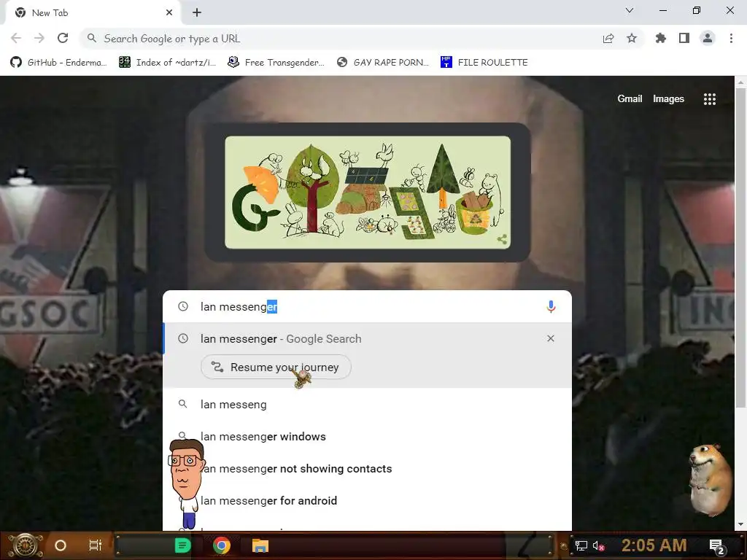This screenshot has width=747, height=560.
Task: Close the New Tab tab
Action: pos(169,13)
